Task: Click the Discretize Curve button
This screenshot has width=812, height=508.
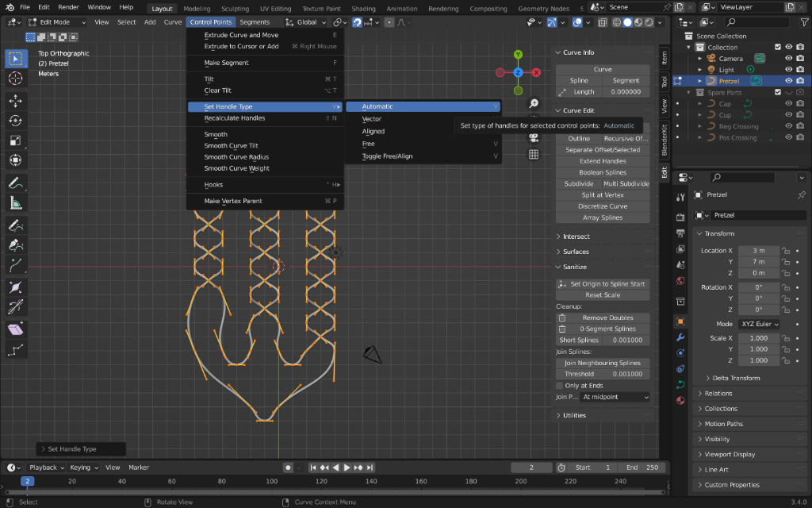Action: click(603, 206)
